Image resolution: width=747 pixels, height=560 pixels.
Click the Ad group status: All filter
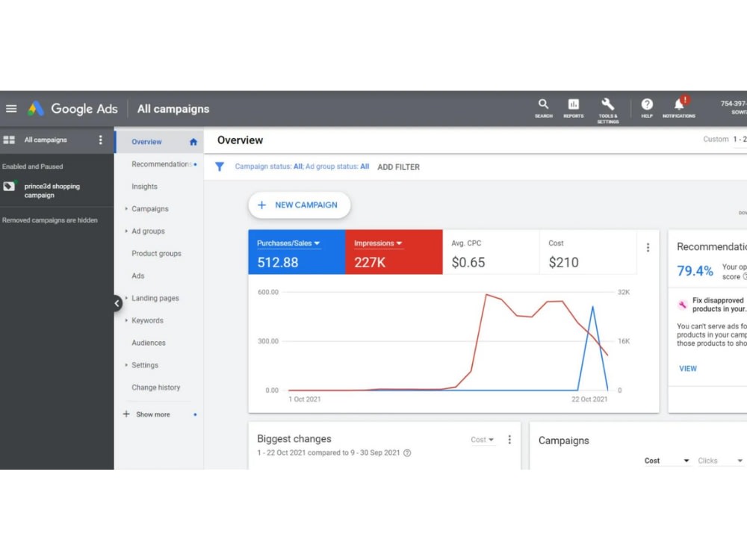[x=338, y=167]
